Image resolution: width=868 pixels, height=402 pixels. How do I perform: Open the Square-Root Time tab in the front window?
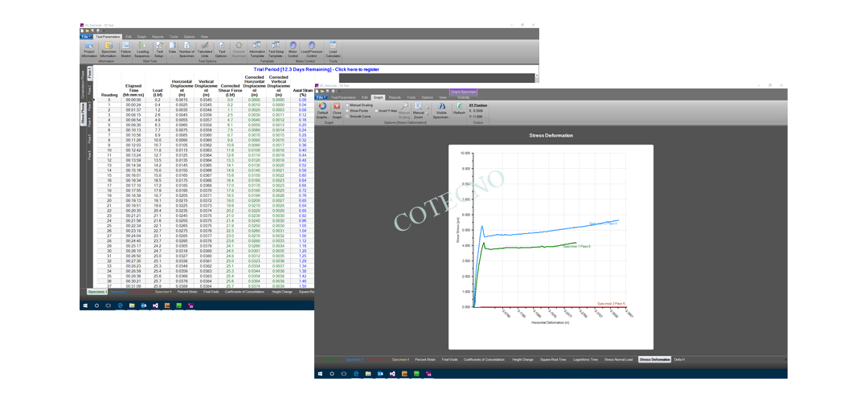[553, 359]
